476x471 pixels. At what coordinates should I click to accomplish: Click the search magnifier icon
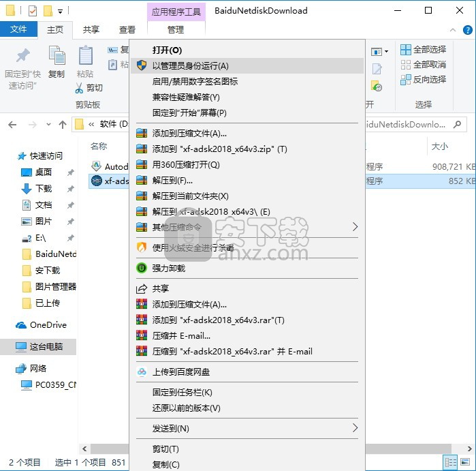[x=457, y=124]
